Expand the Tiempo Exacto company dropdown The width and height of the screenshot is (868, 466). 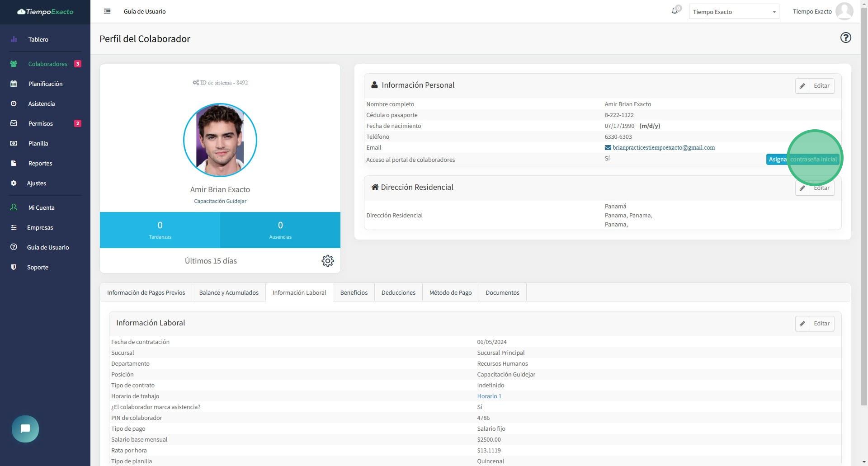point(733,12)
